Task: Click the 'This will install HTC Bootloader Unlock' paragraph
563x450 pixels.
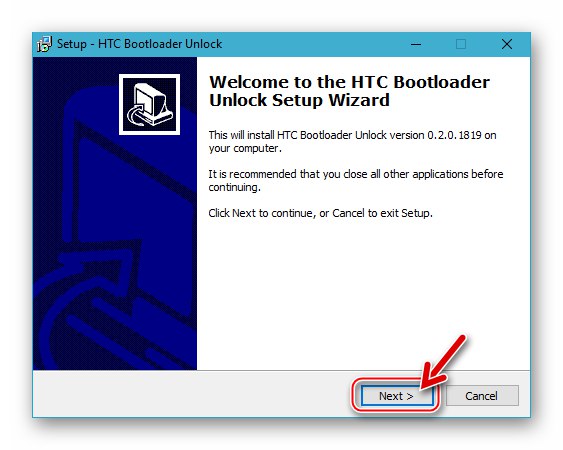Action: pyautogui.click(x=352, y=142)
